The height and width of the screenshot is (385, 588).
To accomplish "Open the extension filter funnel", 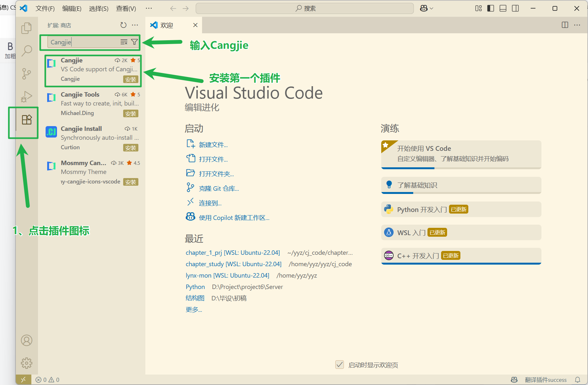I will point(134,42).
